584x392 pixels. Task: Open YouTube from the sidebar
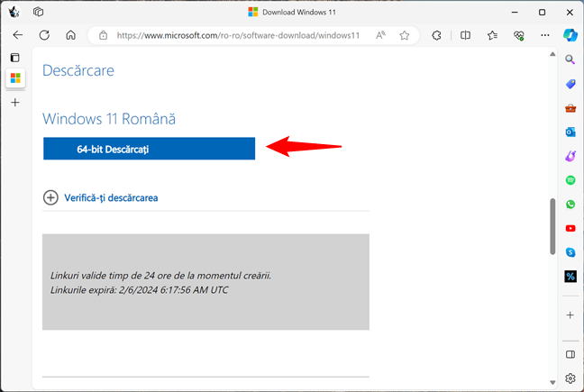570,228
